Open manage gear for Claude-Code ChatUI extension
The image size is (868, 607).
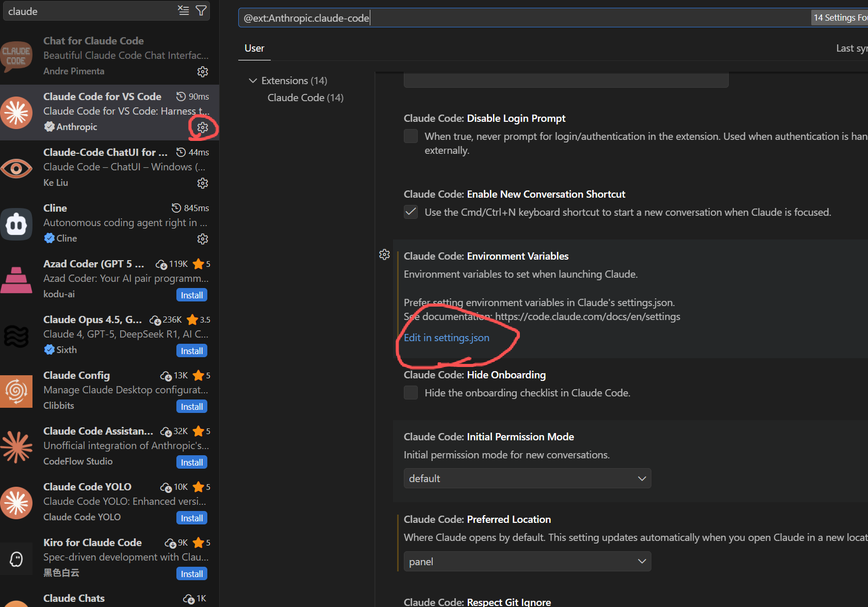point(203,183)
